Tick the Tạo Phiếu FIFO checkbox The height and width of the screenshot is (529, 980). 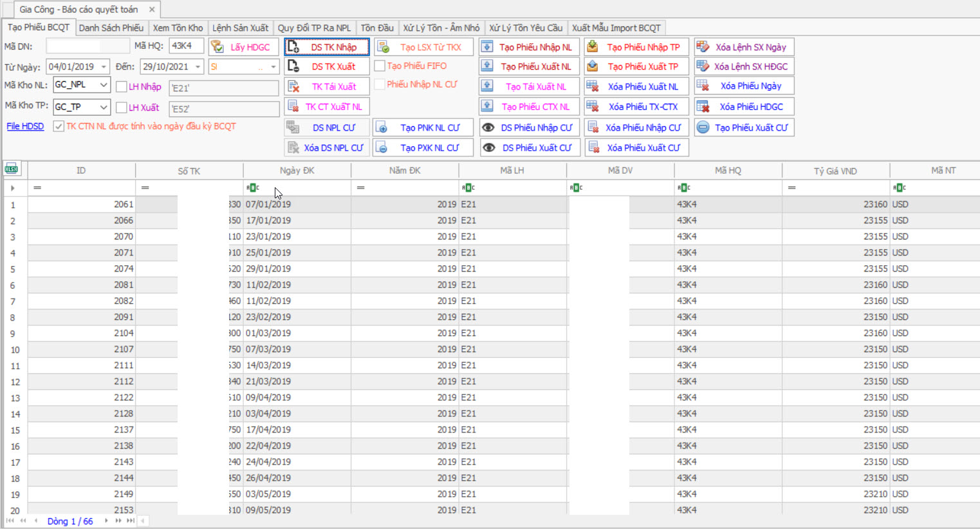[380, 66]
